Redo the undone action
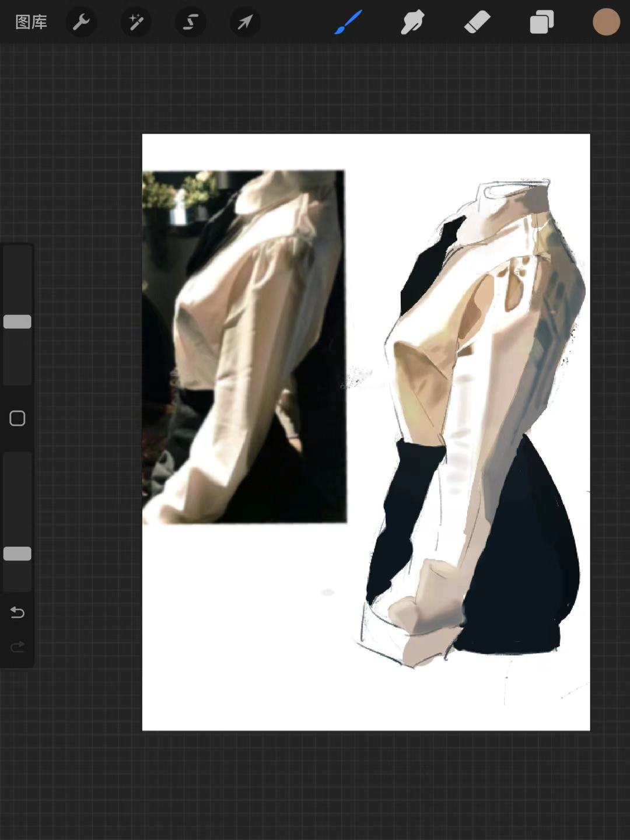The height and width of the screenshot is (840, 630). pyautogui.click(x=17, y=646)
